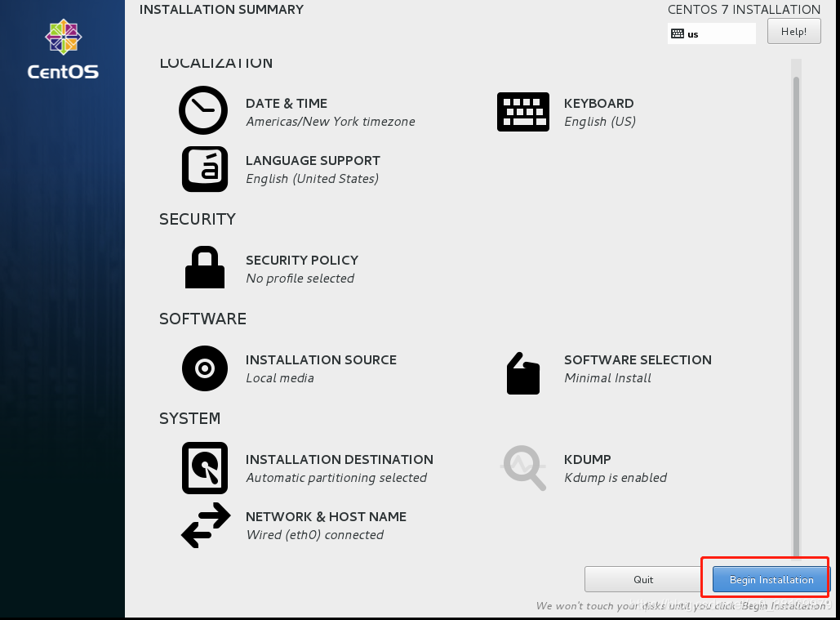840x620 pixels.
Task: Click 'No profile selected' status text
Action: pyautogui.click(x=300, y=279)
